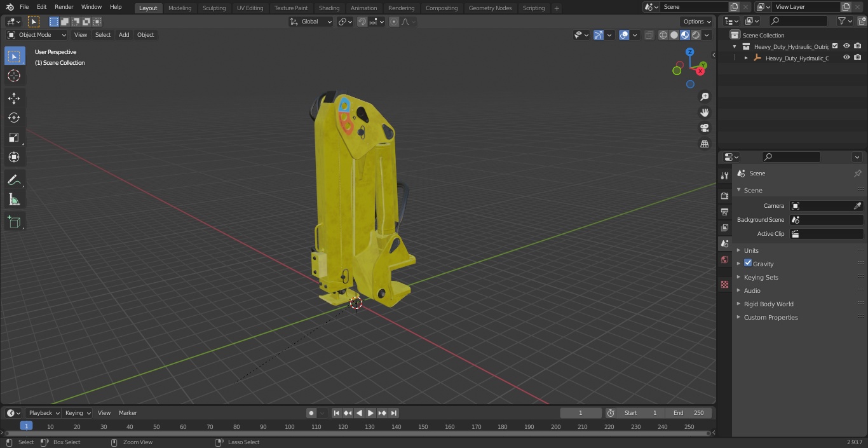Click the eyedropper next to Camera field

tap(857, 206)
